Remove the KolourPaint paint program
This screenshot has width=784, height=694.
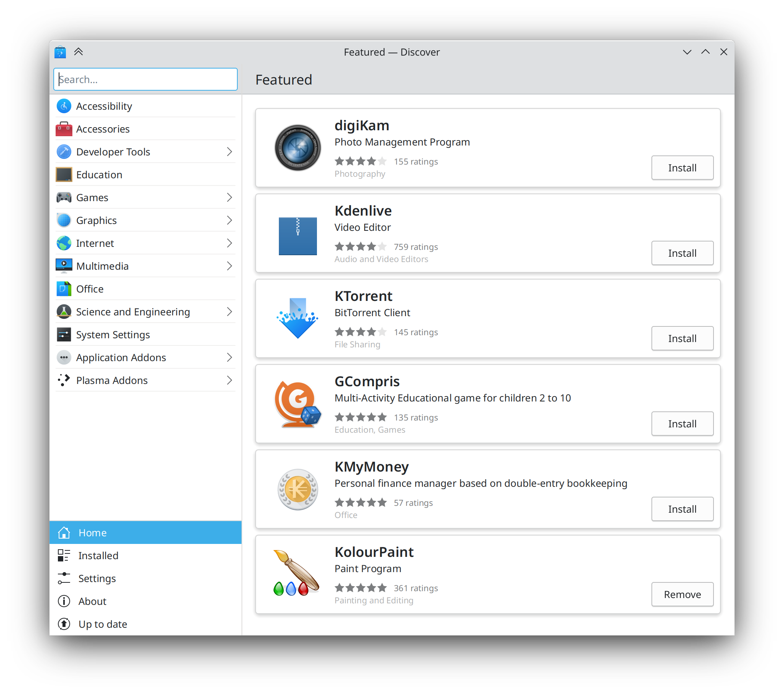[x=682, y=594]
